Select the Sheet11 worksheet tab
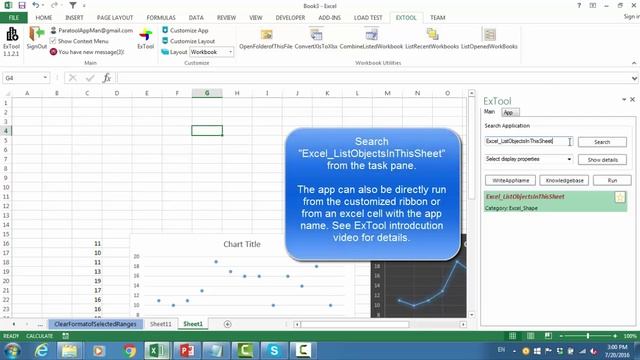640x360 pixels. pos(160,324)
